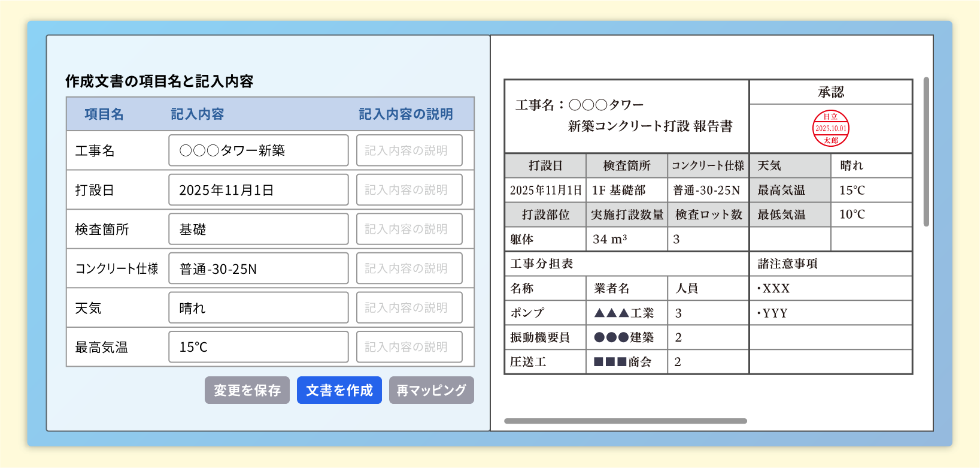The height and width of the screenshot is (468, 980).
Task: Click the 諸注意事項 heading in the preview
Action: (788, 264)
